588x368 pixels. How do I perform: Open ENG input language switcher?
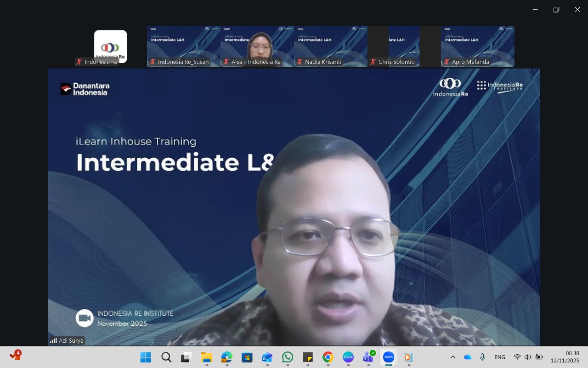500,357
